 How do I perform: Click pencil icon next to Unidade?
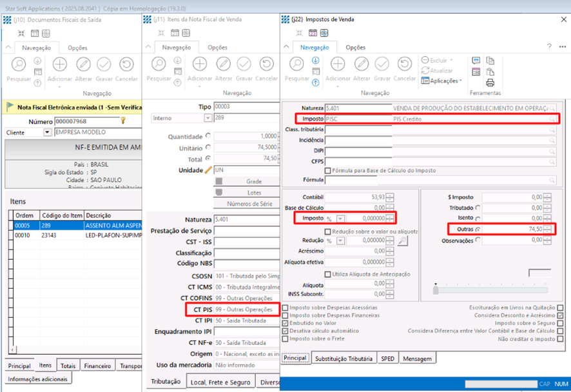point(208,170)
